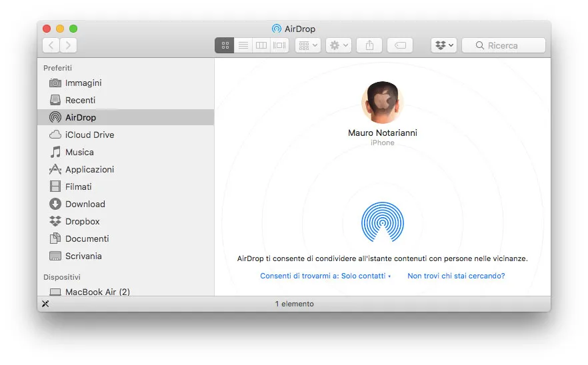Go back with the left arrow button
Viewport: 588px width, 365px height.
(51, 45)
